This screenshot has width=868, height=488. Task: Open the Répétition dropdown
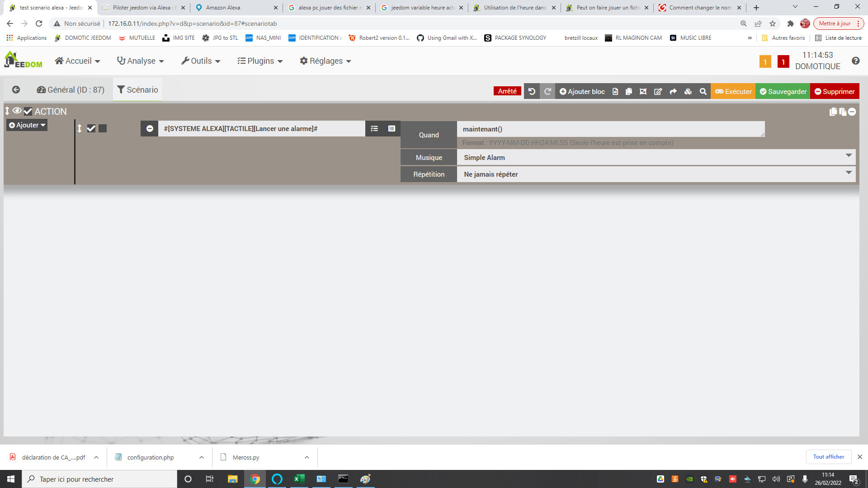[656, 174]
